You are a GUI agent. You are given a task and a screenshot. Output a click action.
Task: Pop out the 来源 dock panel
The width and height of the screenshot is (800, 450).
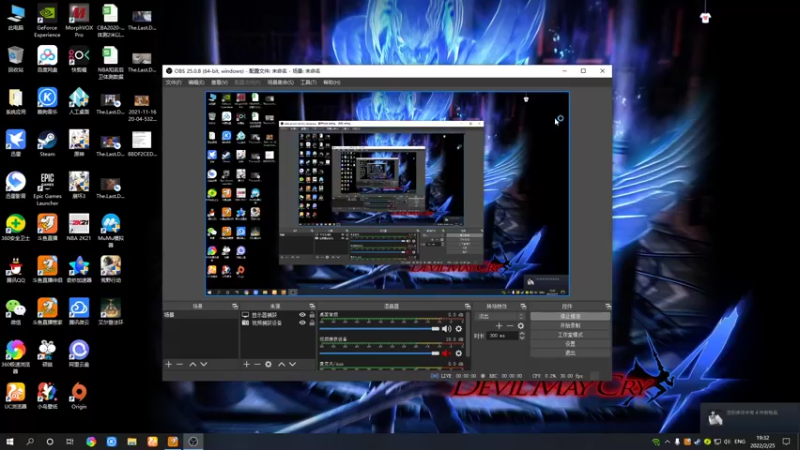(x=312, y=306)
